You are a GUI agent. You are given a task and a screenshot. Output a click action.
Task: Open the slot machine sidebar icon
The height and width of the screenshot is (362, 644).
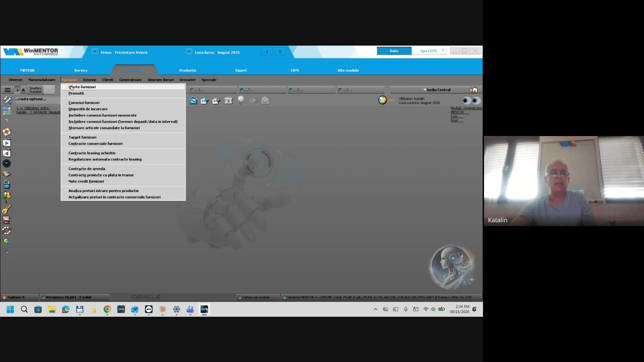tap(6, 220)
